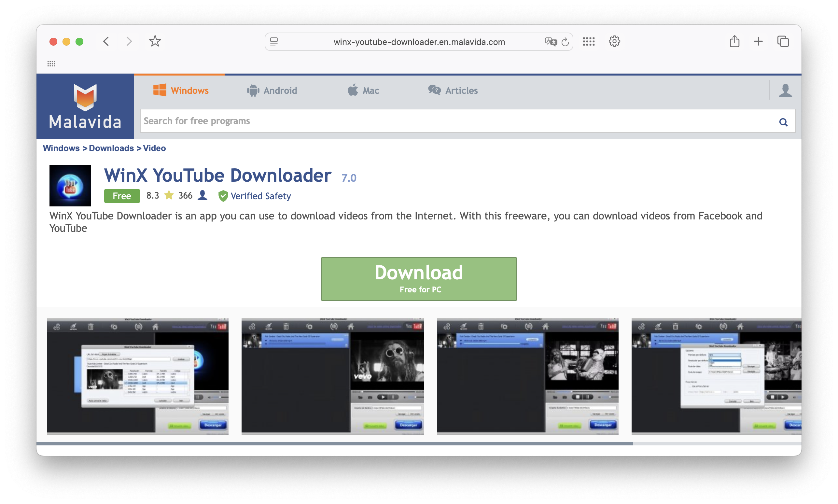Open the Articles tab

[x=453, y=91]
